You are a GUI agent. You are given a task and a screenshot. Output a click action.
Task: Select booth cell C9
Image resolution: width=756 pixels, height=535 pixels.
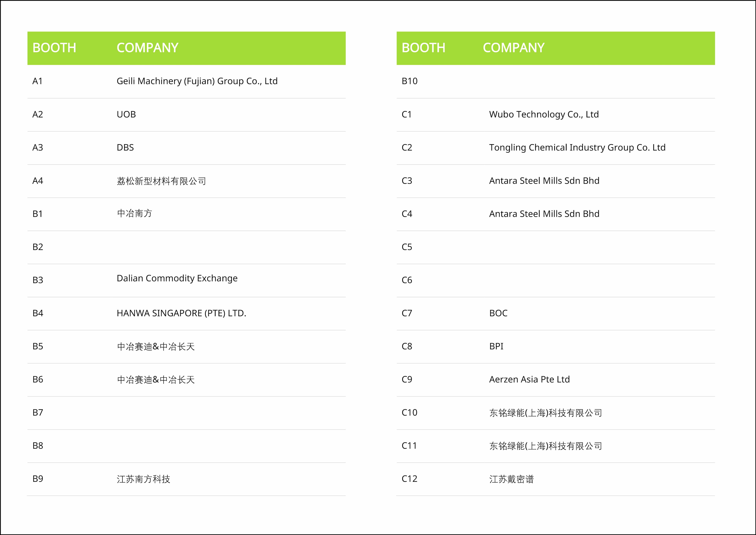point(407,379)
